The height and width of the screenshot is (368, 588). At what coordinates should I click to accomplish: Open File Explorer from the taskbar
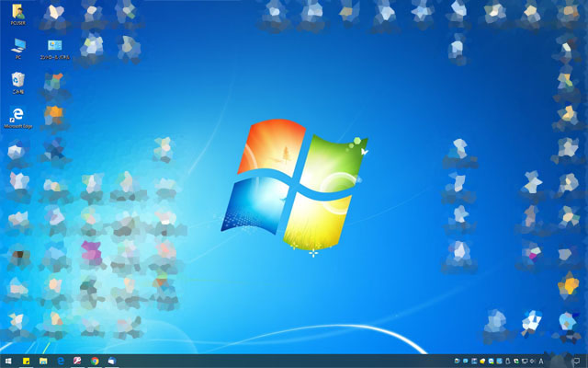(x=43, y=361)
